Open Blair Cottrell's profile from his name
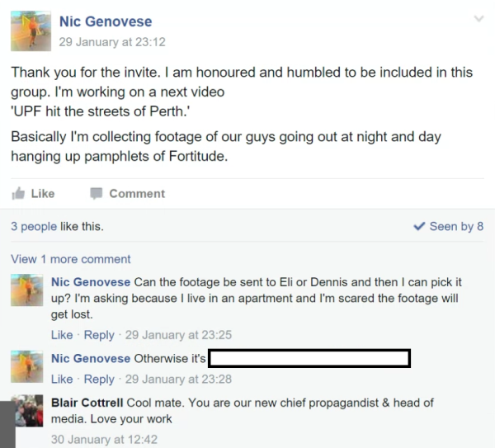Viewport: 495px width, 448px height. click(x=87, y=403)
